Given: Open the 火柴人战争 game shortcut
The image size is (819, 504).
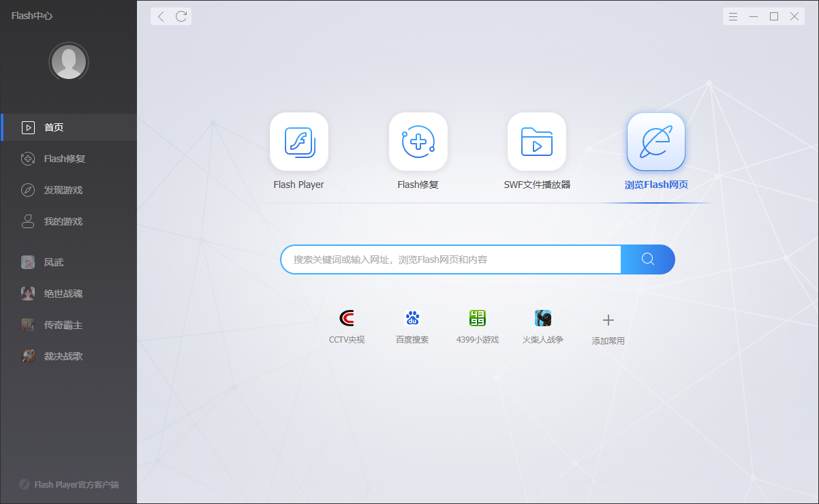Looking at the screenshot, I should (543, 318).
